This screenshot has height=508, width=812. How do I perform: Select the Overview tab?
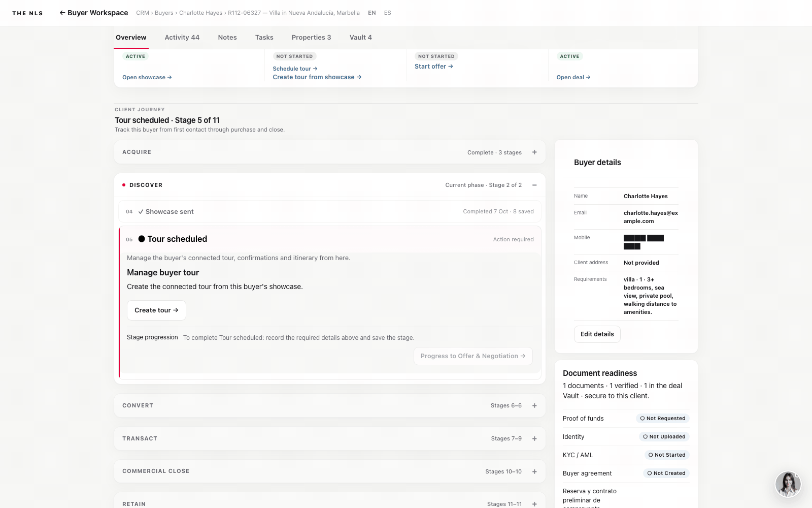tap(131, 38)
